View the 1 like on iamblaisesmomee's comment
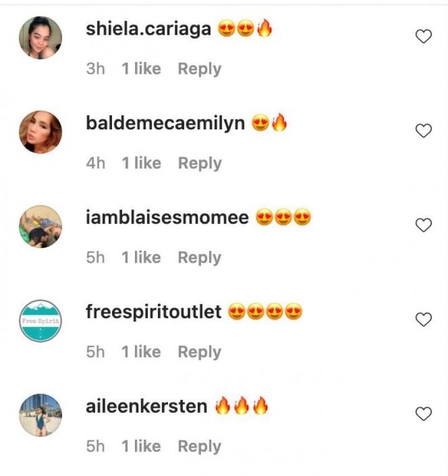This screenshot has width=448, height=476. 142,258
